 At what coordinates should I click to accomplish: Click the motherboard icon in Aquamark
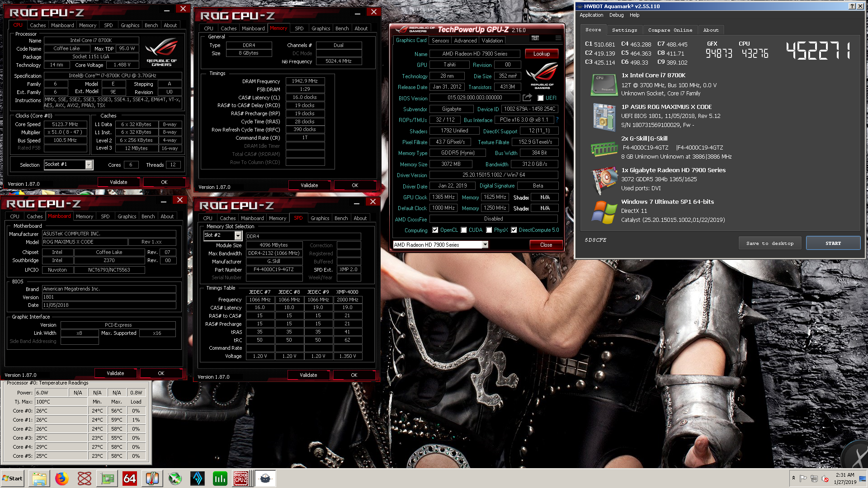(x=604, y=117)
